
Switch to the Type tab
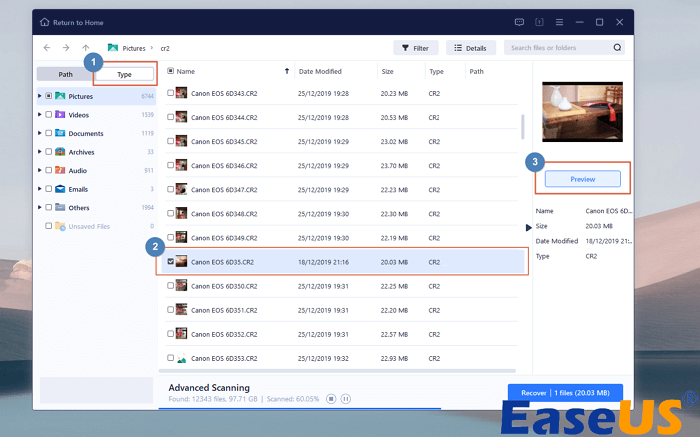124,74
